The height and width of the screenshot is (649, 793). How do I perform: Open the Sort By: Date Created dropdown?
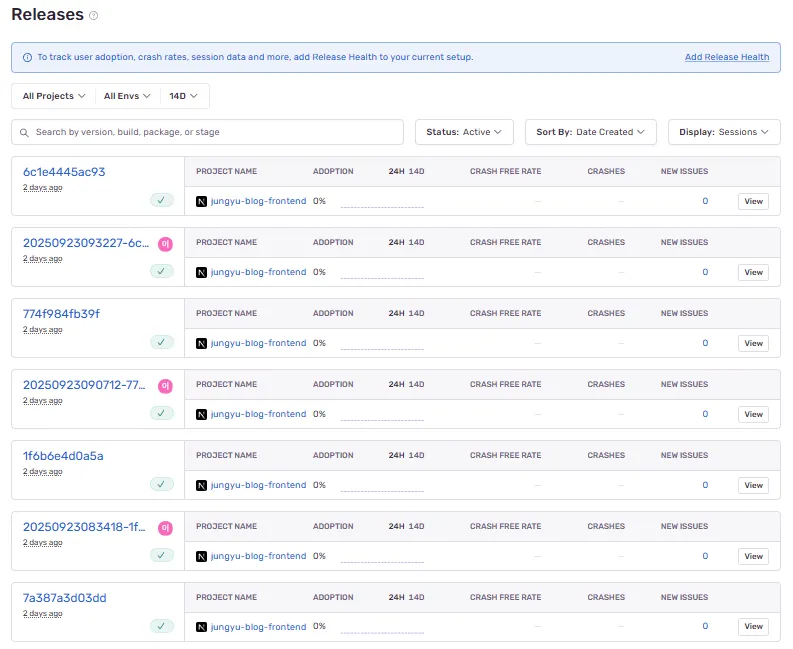pos(590,132)
